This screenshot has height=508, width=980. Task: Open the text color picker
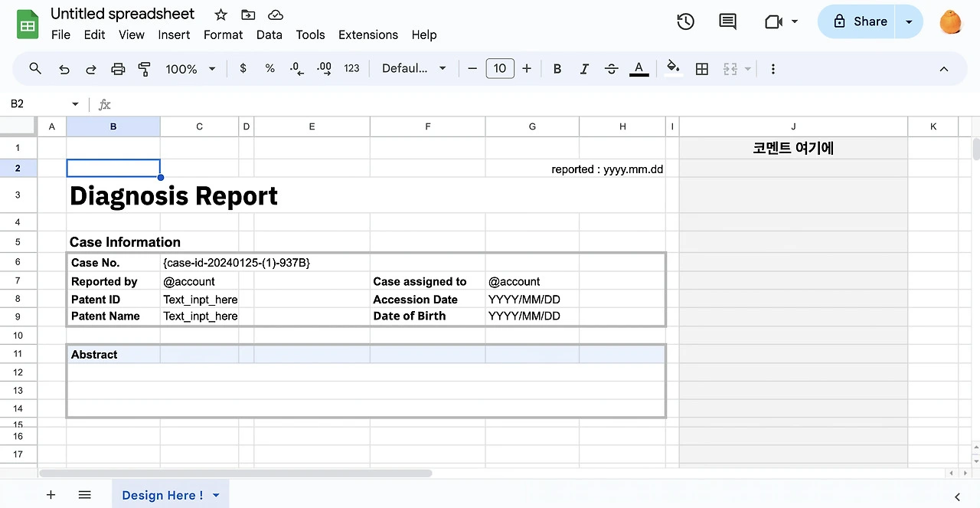639,69
